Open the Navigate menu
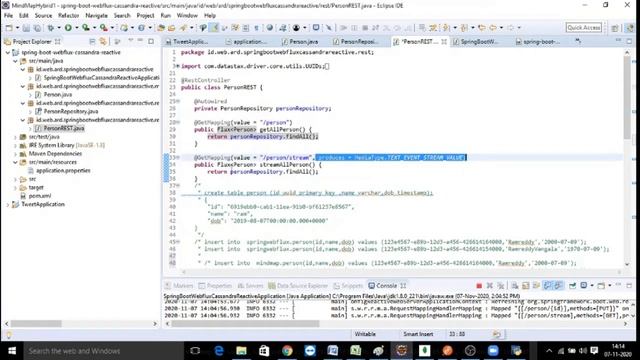Image resolution: width=640 pixels, height=360 pixels. (x=96, y=16)
